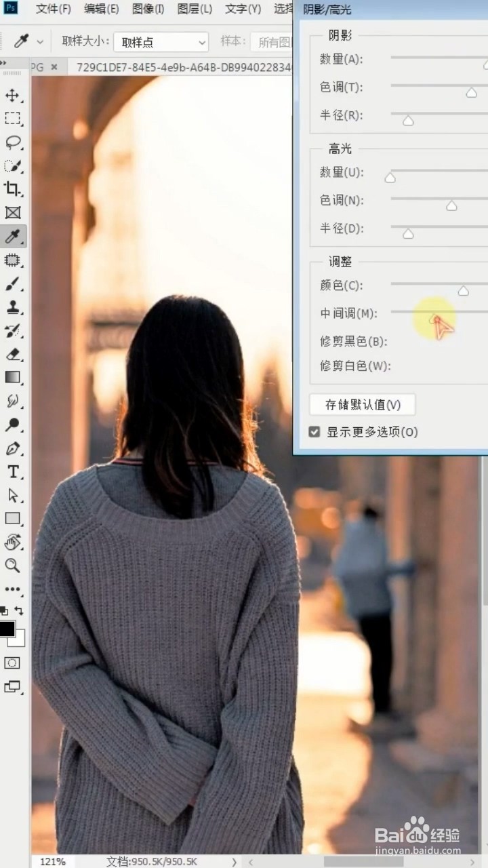The width and height of the screenshot is (488, 868).
Task: Select the Hand tool
Action: [12, 542]
